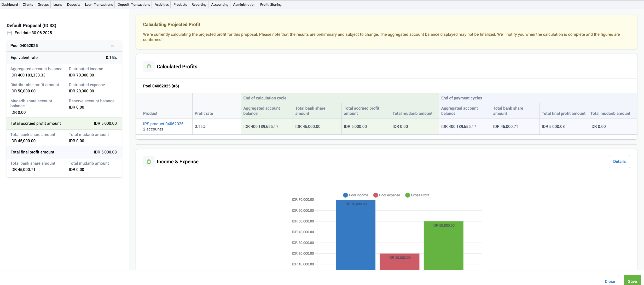This screenshot has width=644, height=285.
Task: Click the Details button for Income & Expense
Action: pos(619,161)
